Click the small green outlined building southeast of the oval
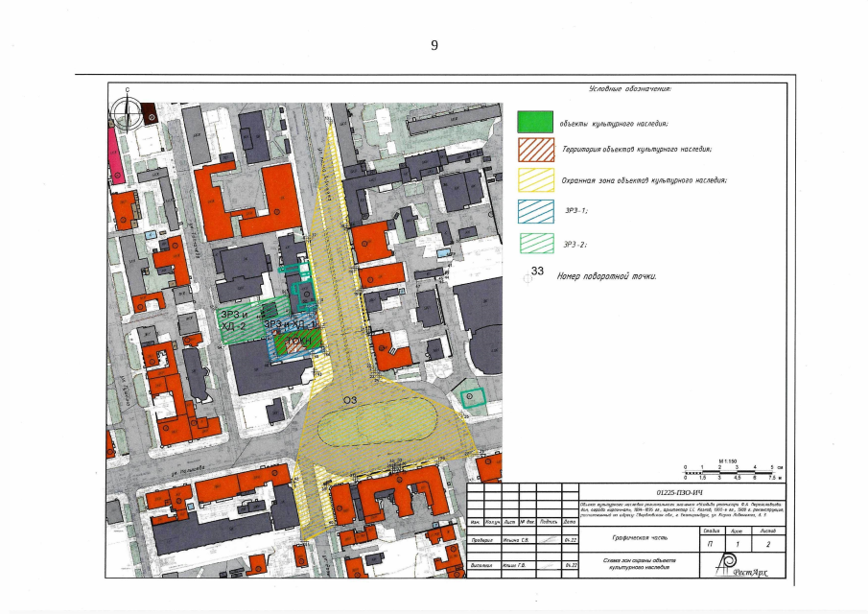868x614 pixels. pos(472,397)
